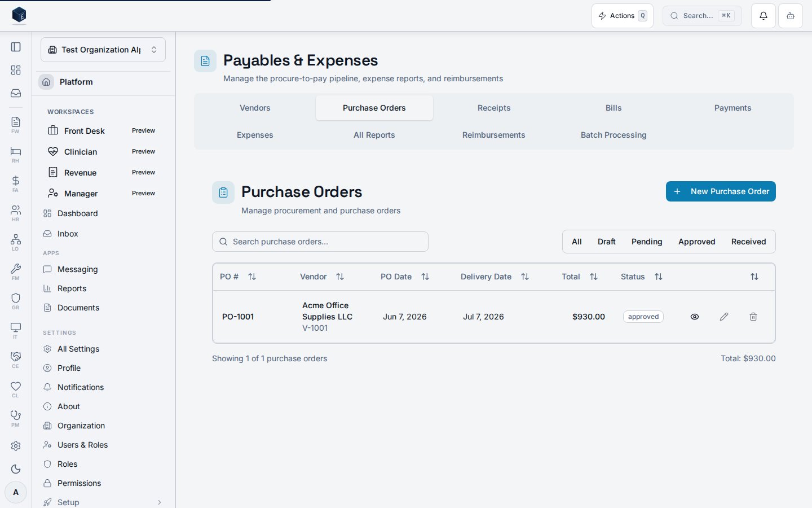Screen dimensions: 812x508
Task: Open the IT monitor module icon
Action: (16, 330)
